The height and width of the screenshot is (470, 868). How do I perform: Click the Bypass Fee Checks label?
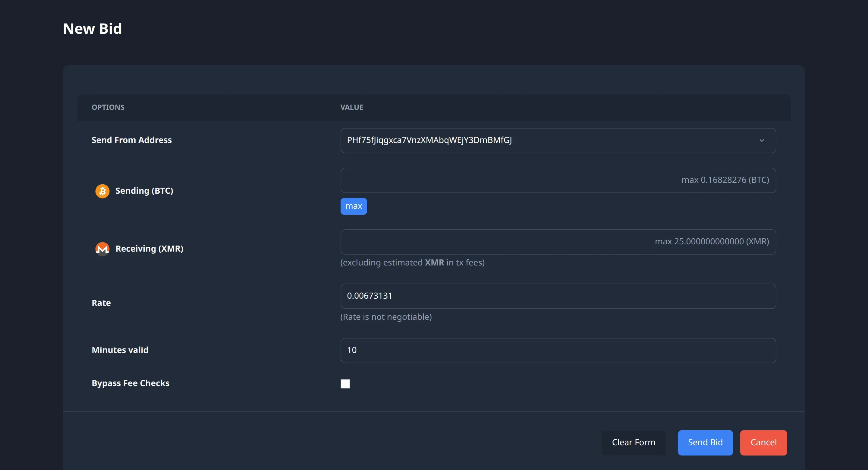coord(131,383)
